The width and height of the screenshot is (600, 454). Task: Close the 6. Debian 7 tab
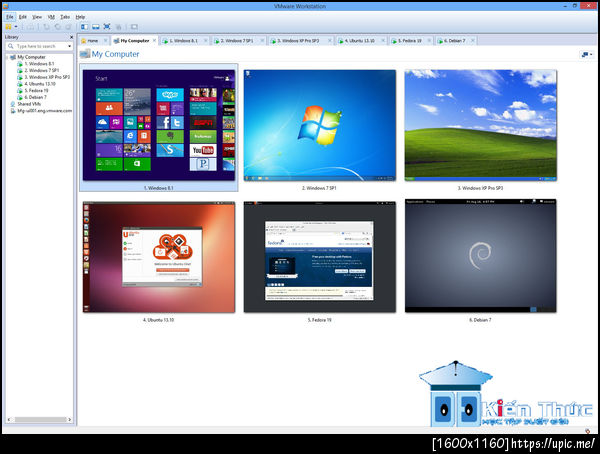coord(473,41)
